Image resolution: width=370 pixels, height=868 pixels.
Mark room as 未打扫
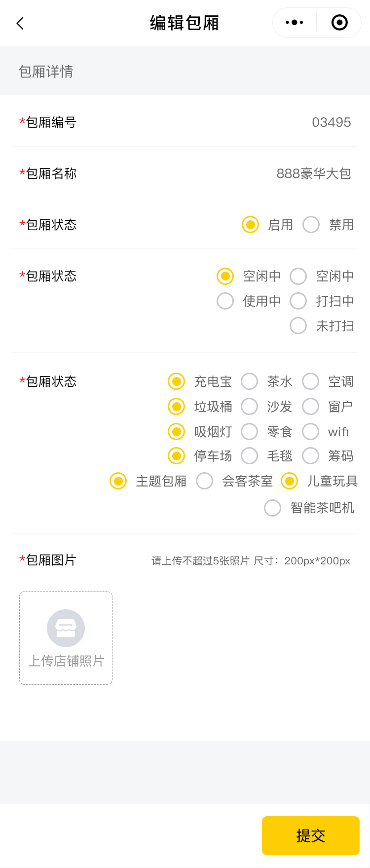pyautogui.click(x=298, y=326)
